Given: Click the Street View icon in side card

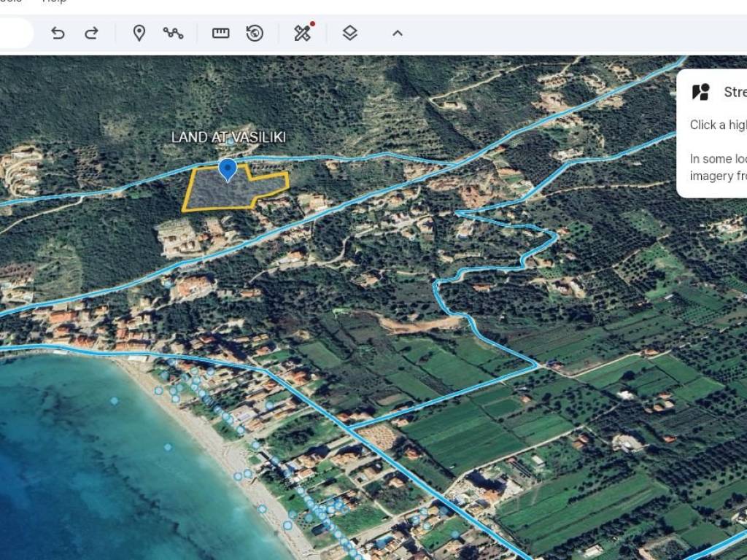Looking at the screenshot, I should point(700,92).
